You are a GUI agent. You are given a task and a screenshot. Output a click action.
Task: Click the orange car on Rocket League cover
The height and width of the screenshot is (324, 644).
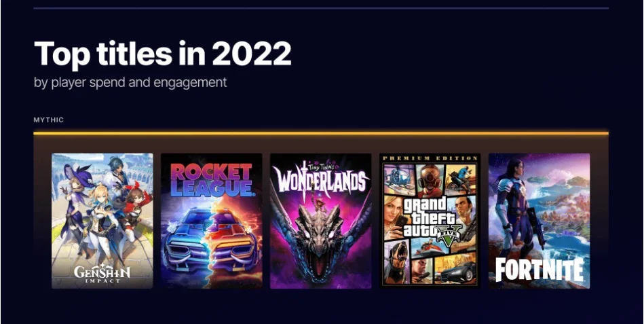coord(235,237)
